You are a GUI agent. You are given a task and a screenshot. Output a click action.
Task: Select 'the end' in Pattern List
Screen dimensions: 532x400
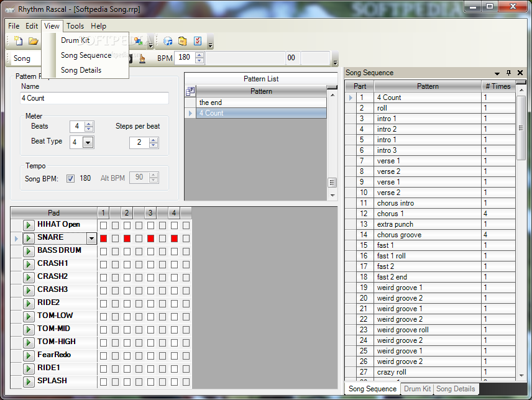pos(261,102)
